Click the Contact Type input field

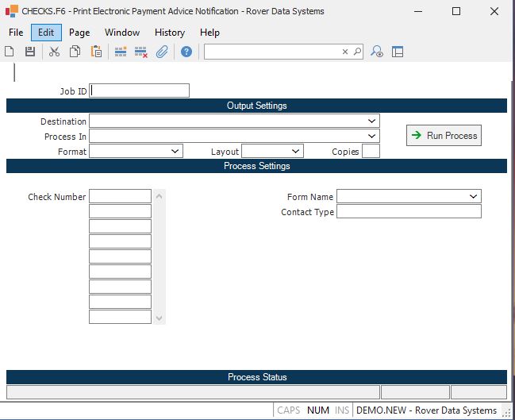(409, 212)
